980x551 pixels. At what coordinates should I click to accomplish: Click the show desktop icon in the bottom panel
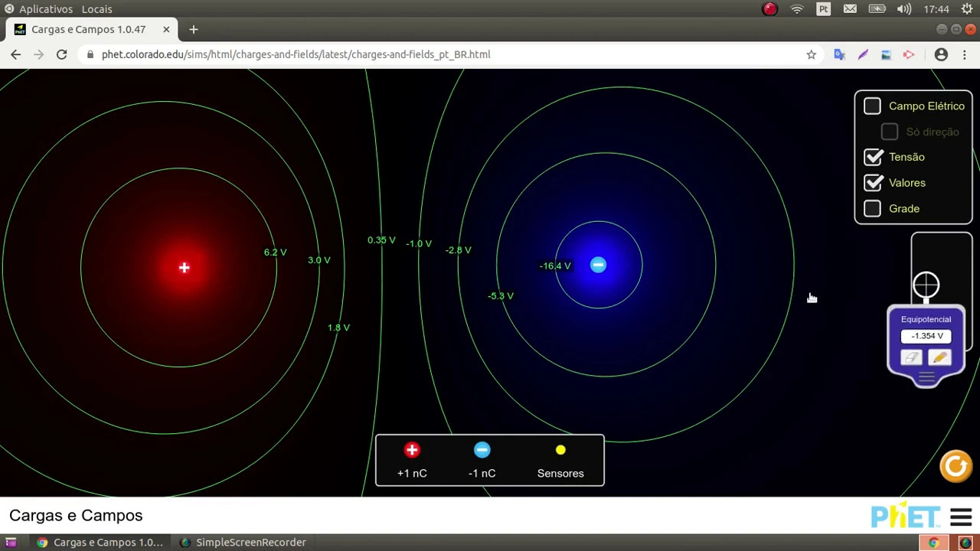(11, 542)
